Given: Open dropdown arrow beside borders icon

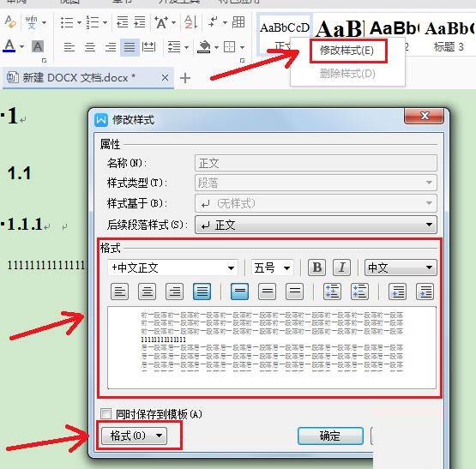Looking at the screenshot, I should pyautogui.click(x=242, y=47).
